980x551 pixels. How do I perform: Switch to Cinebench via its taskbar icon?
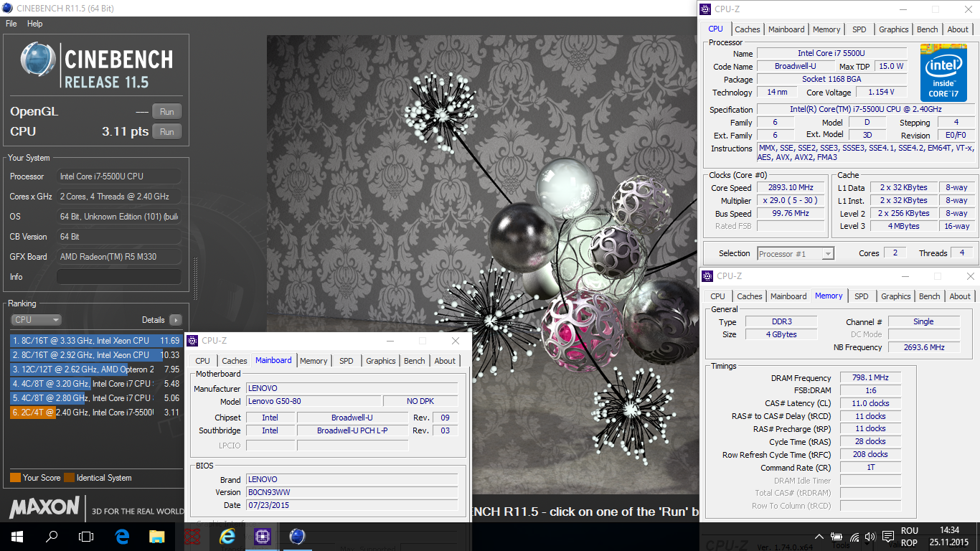click(x=297, y=536)
